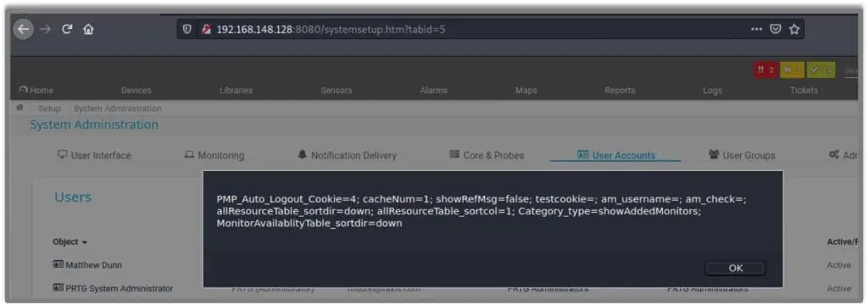Click the user icon beside Matthew Dunn
The width and height of the screenshot is (868, 305).
point(58,264)
